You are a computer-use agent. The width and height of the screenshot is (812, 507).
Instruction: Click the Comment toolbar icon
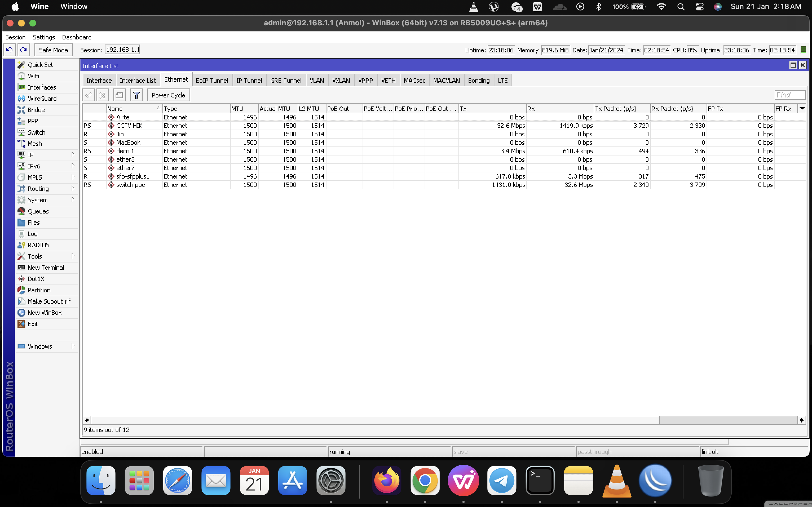click(119, 95)
